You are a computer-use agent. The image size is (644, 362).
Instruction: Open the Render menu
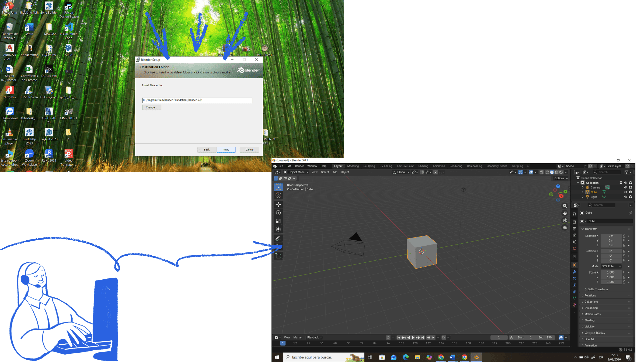coord(299,166)
